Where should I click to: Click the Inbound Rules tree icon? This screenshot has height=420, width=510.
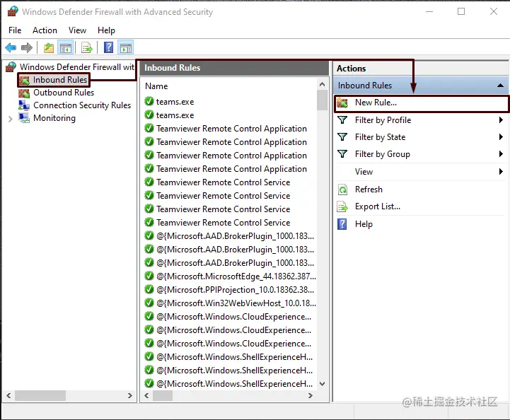pos(24,80)
